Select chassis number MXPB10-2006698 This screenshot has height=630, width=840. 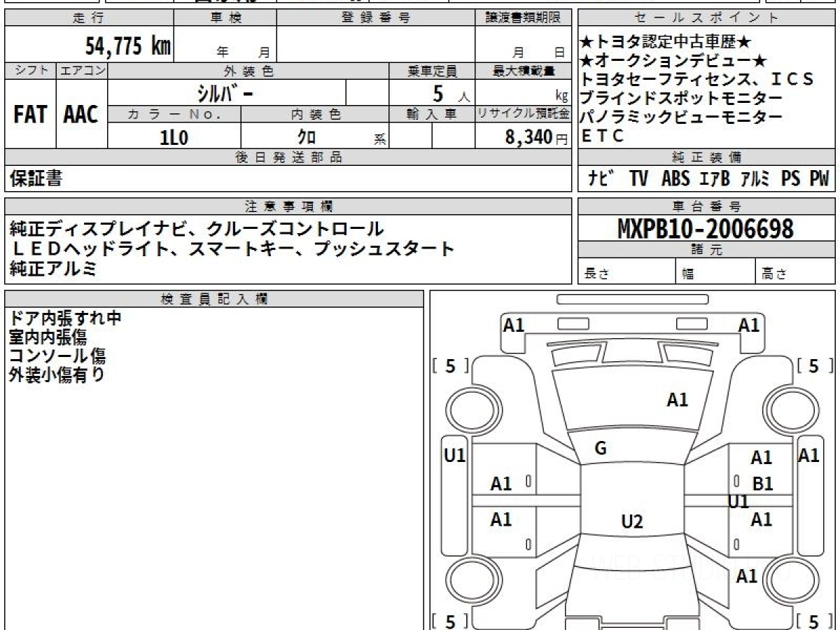click(706, 228)
